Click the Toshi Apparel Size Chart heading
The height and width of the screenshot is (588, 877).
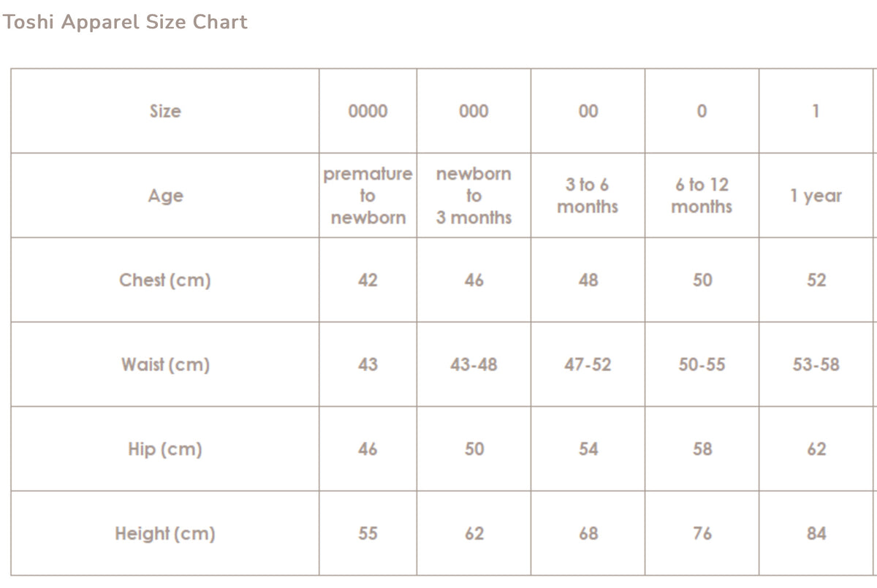point(124,22)
